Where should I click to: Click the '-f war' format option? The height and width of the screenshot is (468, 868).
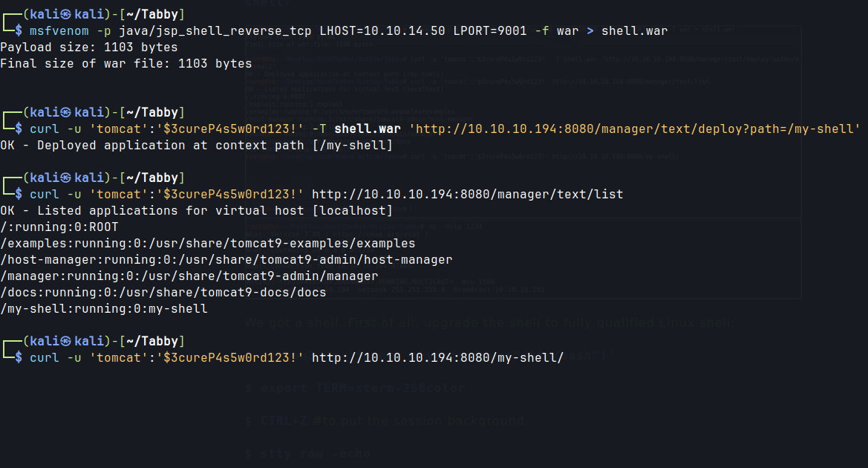(x=556, y=31)
